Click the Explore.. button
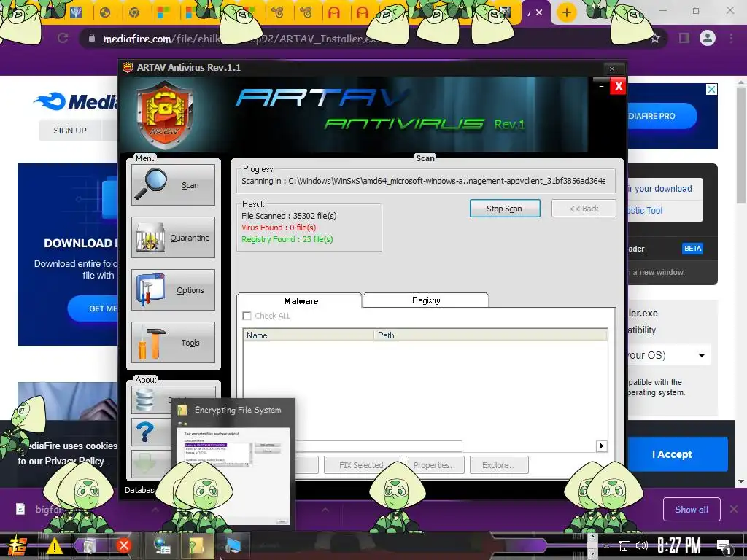 click(498, 464)
